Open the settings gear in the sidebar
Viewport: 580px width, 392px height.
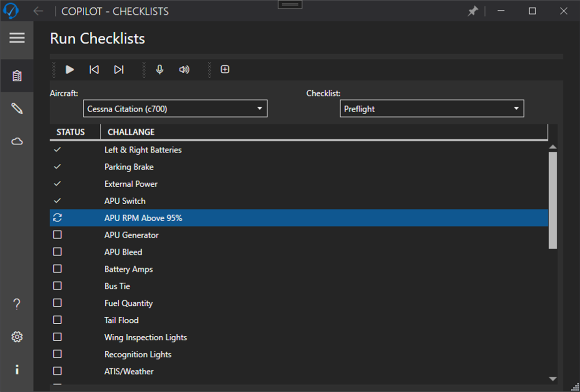click(16, 337)
